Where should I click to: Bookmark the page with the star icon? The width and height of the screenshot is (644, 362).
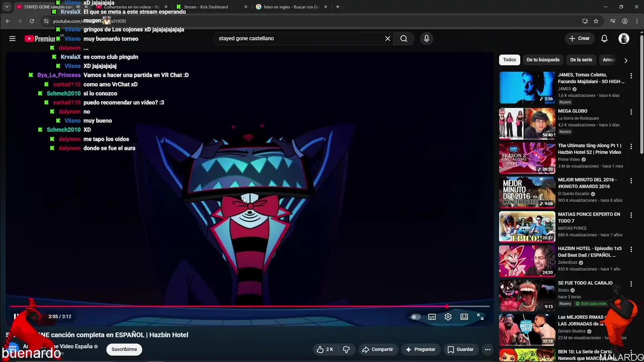pyautogui.click(x=596, y=21)
